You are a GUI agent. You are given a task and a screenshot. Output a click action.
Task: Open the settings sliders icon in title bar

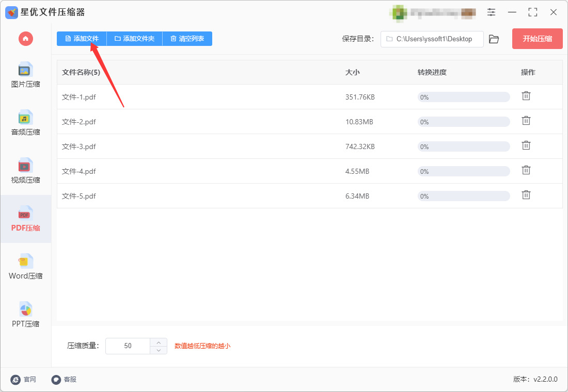tap(491, 12)
